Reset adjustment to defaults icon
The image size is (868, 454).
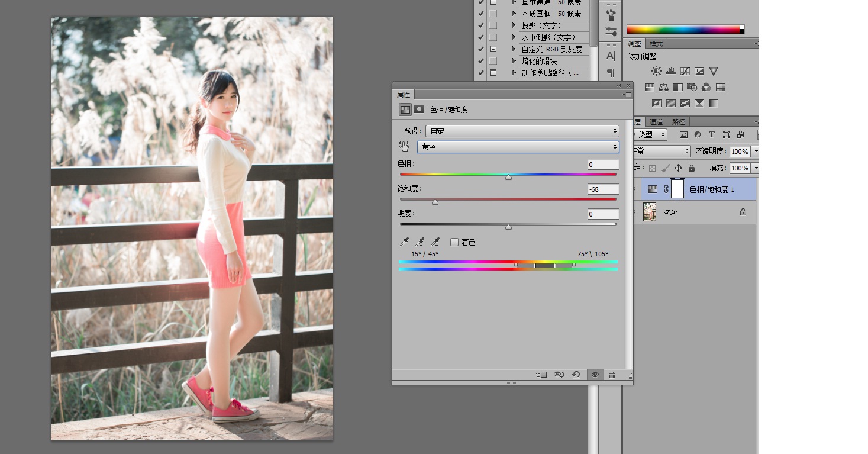point(576,375)
